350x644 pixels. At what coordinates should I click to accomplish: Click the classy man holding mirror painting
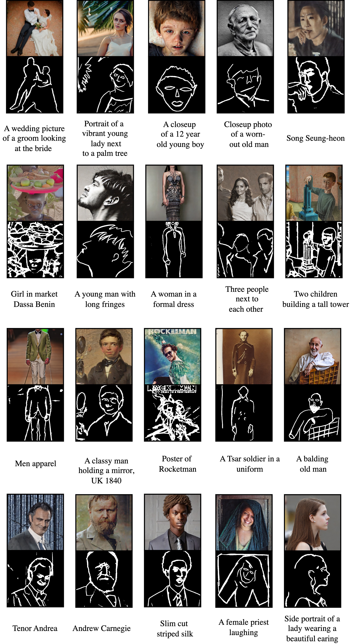coord(104,356)
